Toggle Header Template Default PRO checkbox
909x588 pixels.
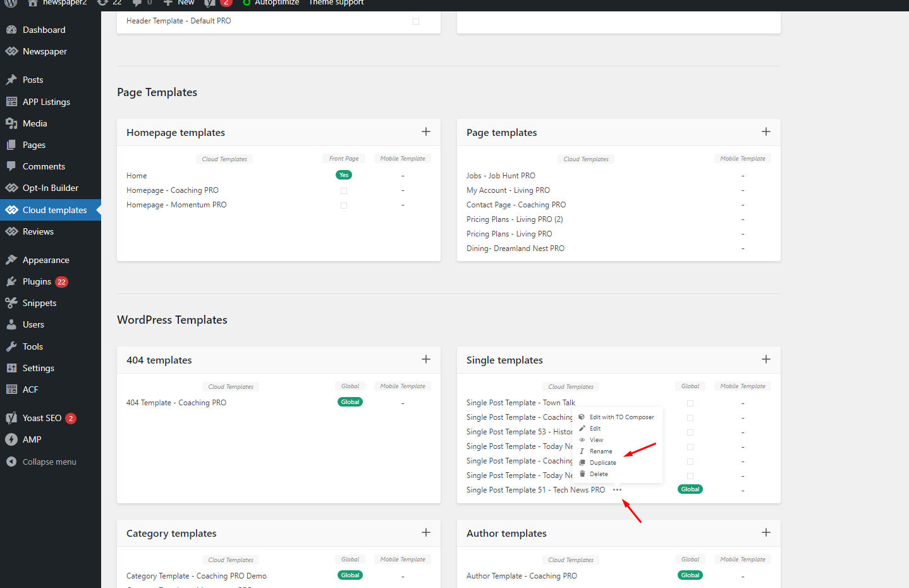point(416,21)
